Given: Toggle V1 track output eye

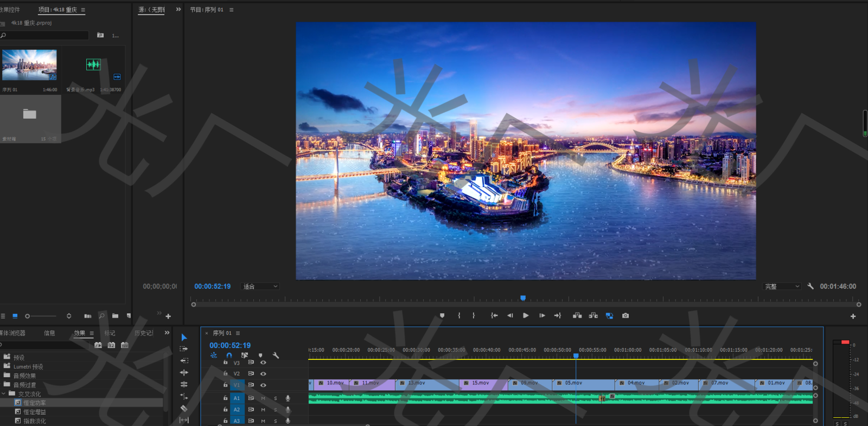Looking at the screenshot, I should (x=263, y=385).
